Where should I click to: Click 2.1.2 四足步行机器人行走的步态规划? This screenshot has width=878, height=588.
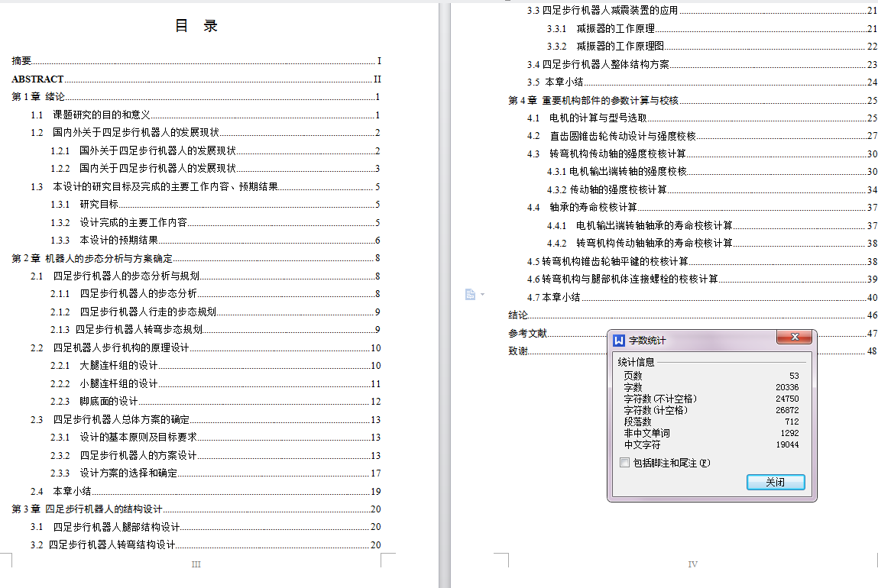click(x=215, y=312)
